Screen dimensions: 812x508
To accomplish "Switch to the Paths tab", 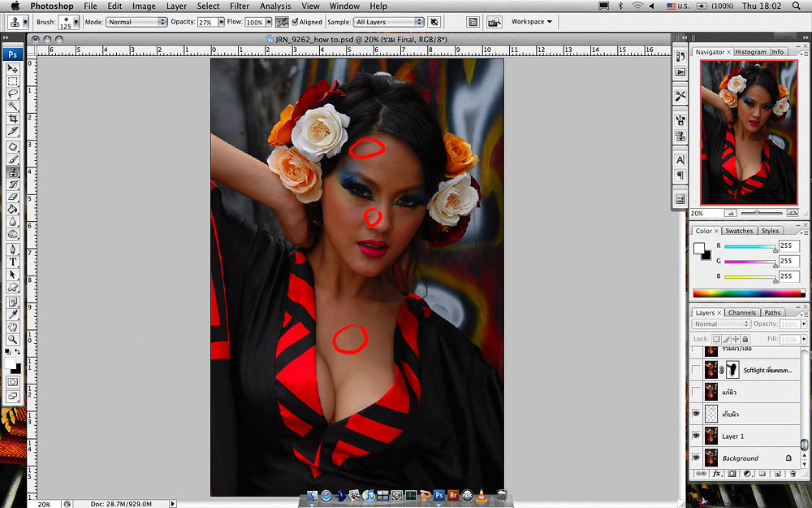I will [772, 313].
